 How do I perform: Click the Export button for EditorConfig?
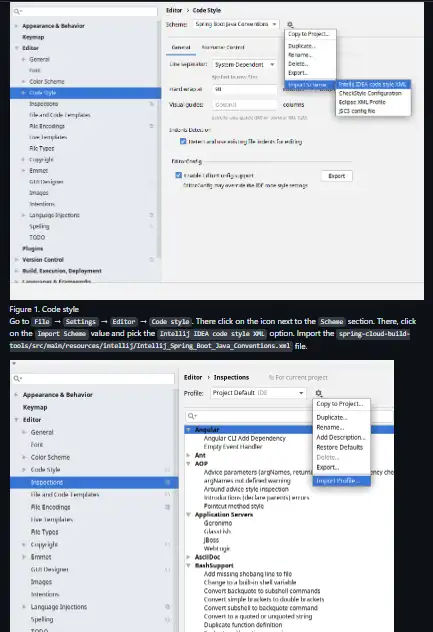coord(337,176)
